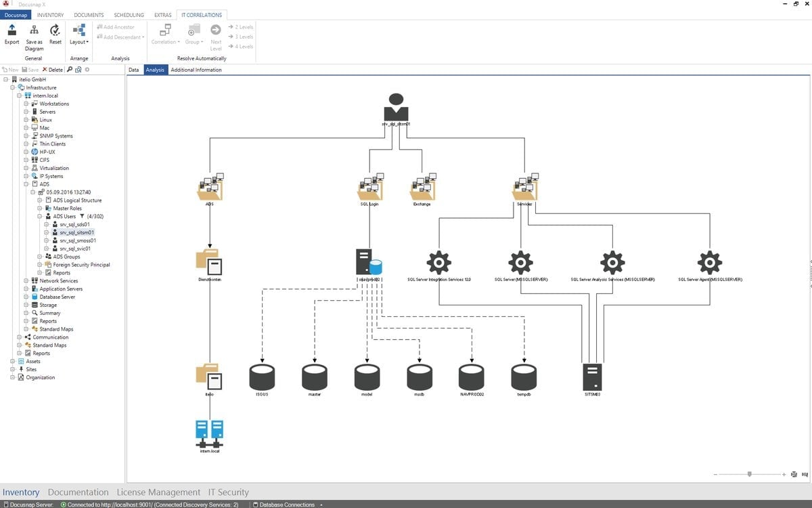Open the Layout dropdown in Arrange group
This screenshot has height=508, width=812.
point(79,35)
